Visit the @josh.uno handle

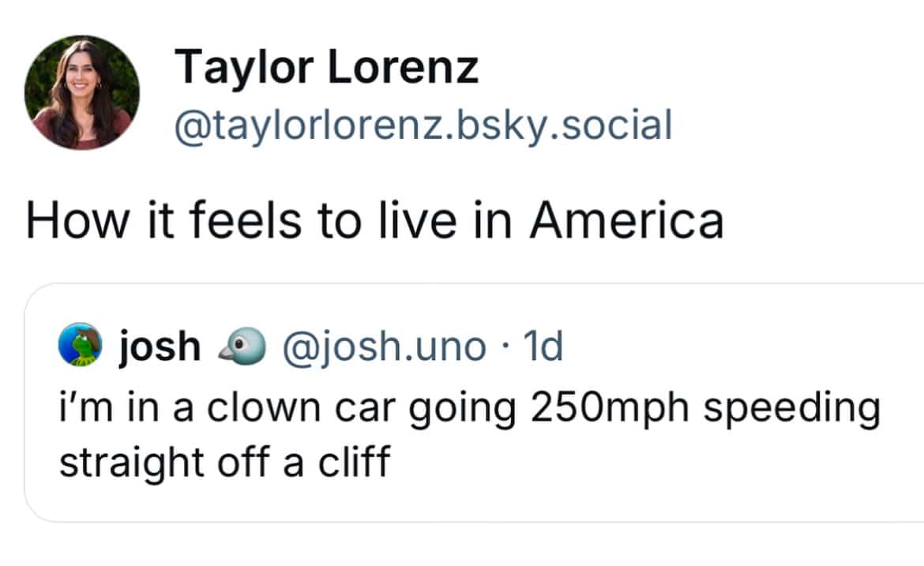383,346
